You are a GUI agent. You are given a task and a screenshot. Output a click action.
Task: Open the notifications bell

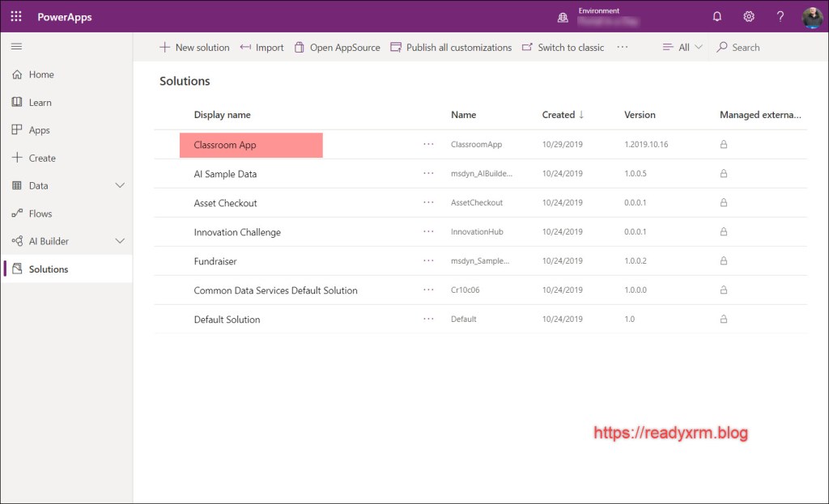[717, 16]
